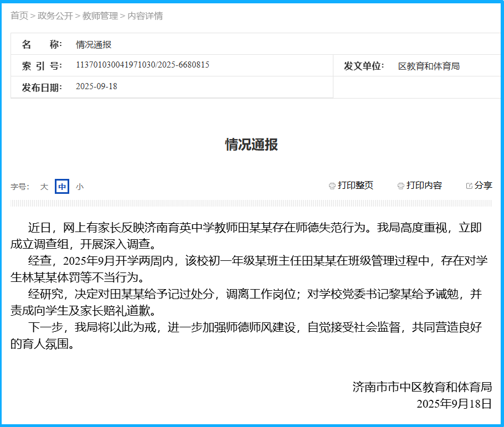This screenshot has height=427, width=504.
Task: Click the share icon beside 分享
Action: point(469,186)
